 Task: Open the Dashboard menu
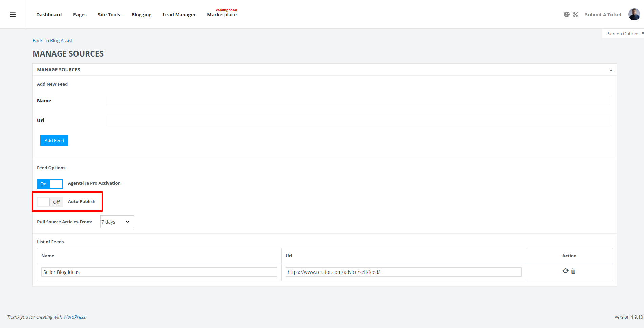(49, 15)
